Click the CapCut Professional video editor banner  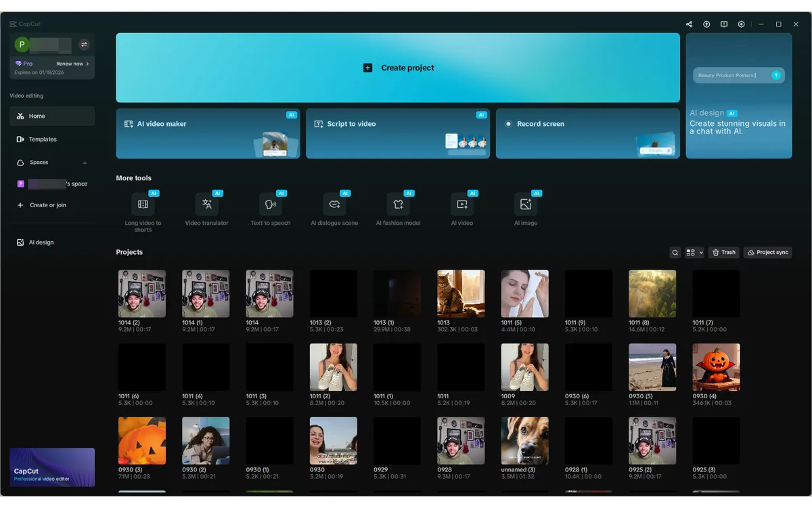[x=52, y=467]
